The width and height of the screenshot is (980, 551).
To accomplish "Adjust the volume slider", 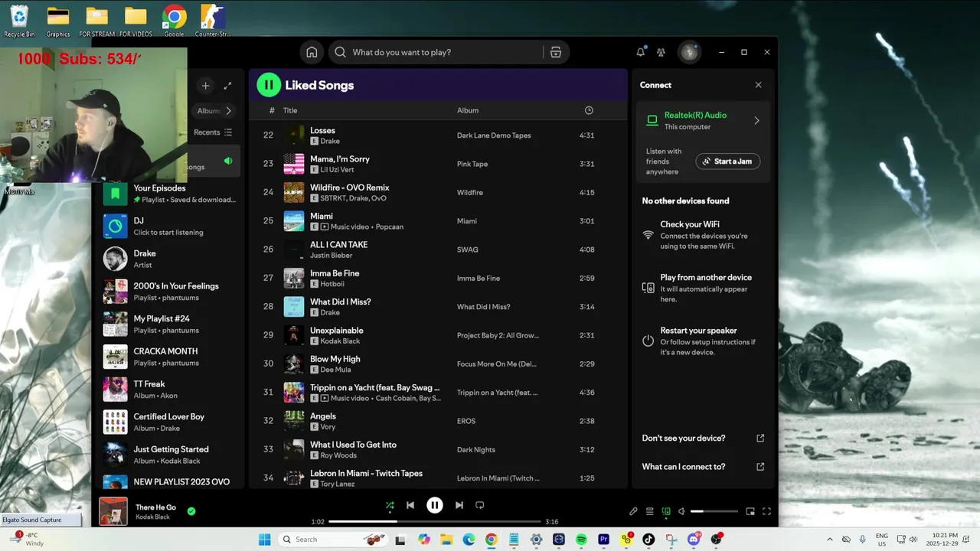I will pos(714,511).
